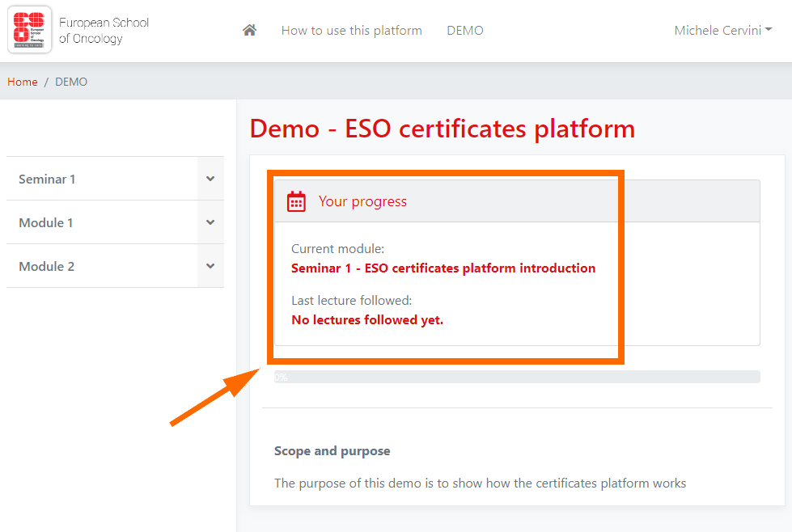Image resolution: width=792 pixels, height=532 pixels.
Task: Click the DEMO breadcrumb item
Action: click(71, 82)
